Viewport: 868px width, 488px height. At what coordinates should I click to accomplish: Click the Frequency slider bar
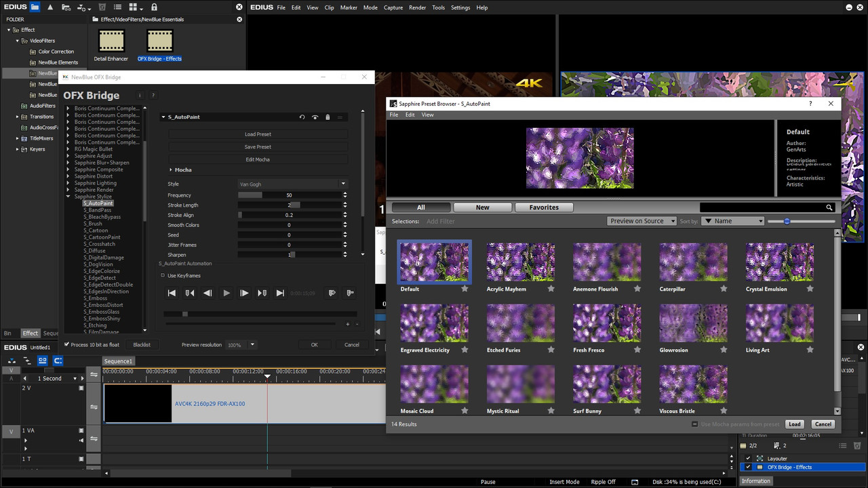tap(289, 195)
